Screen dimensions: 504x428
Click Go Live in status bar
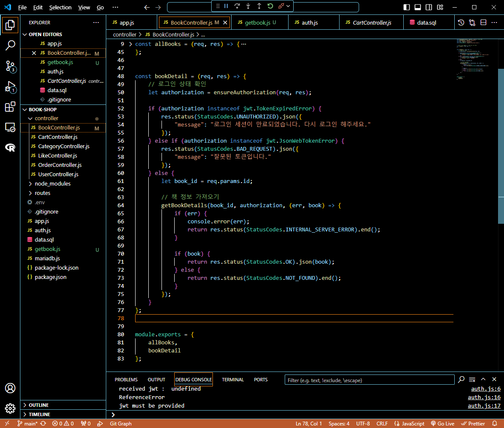point(443,423)
